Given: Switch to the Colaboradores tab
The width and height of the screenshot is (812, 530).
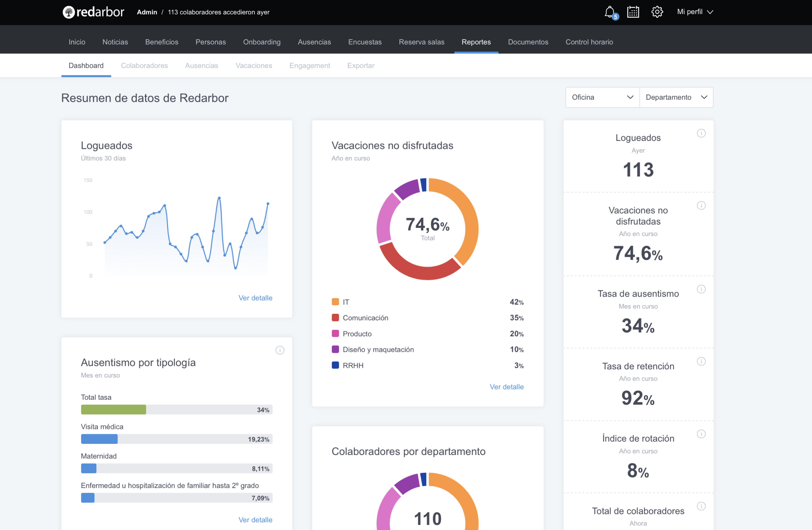Looking at the screenshot, I should tap(144, 65).
